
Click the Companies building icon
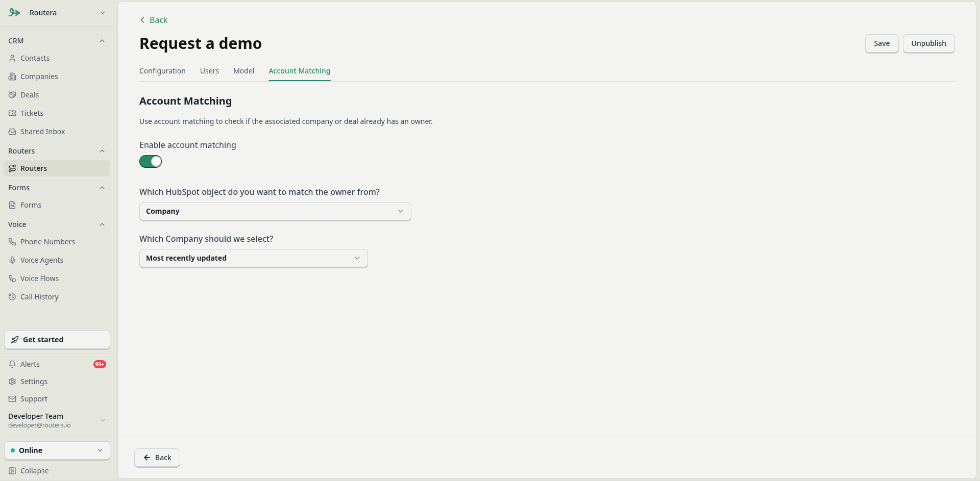point(12,77)
